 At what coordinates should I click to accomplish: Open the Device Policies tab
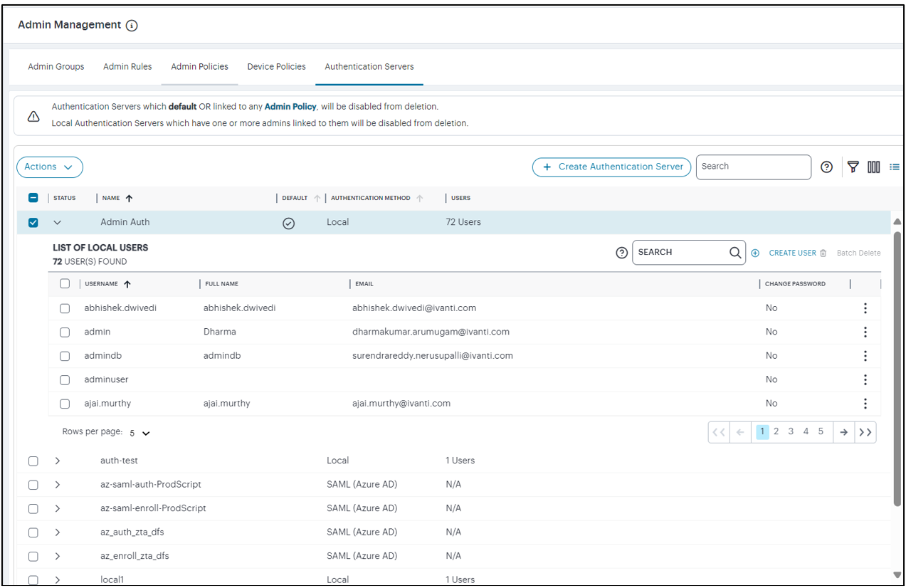(276, 67)
